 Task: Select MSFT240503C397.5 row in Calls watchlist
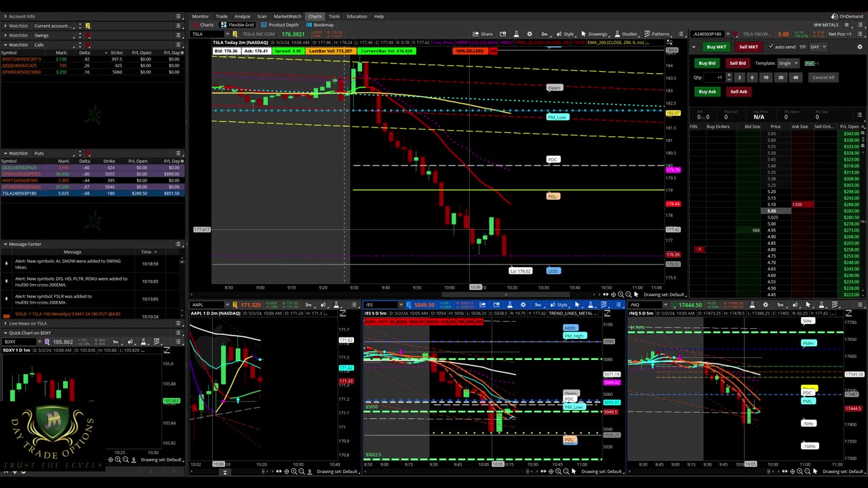(92, 59)
